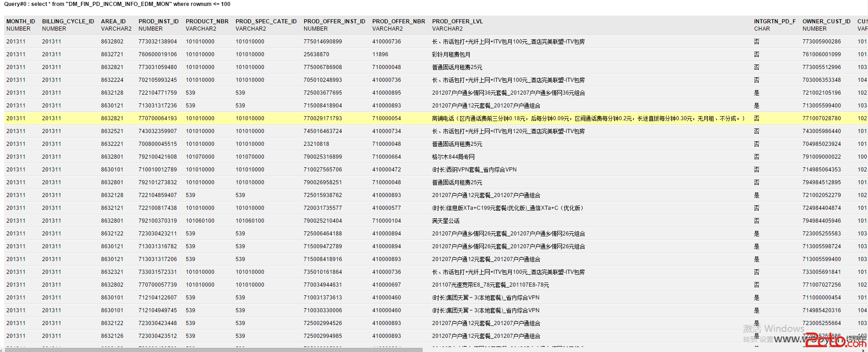Select the cell 25638870
This screenshot has width=868, height=352.
click(316, 54)
